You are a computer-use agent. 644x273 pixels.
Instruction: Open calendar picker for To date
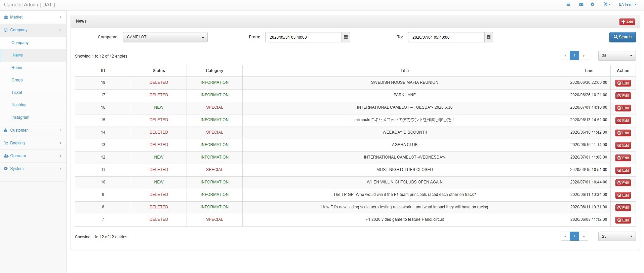pyautogui.click(x=488, y=37)
